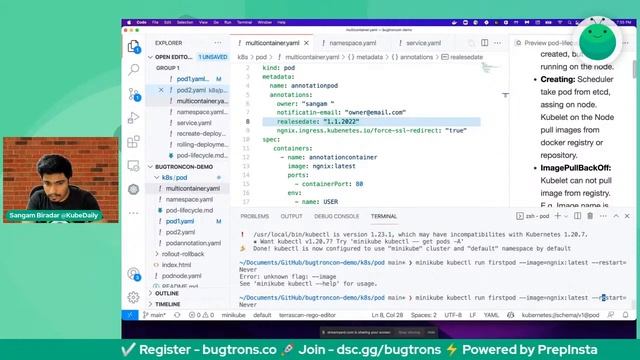Viewport: 640px width, 360px height.
Task: Switch to the Debug Console tab
Action: (337, 216)
